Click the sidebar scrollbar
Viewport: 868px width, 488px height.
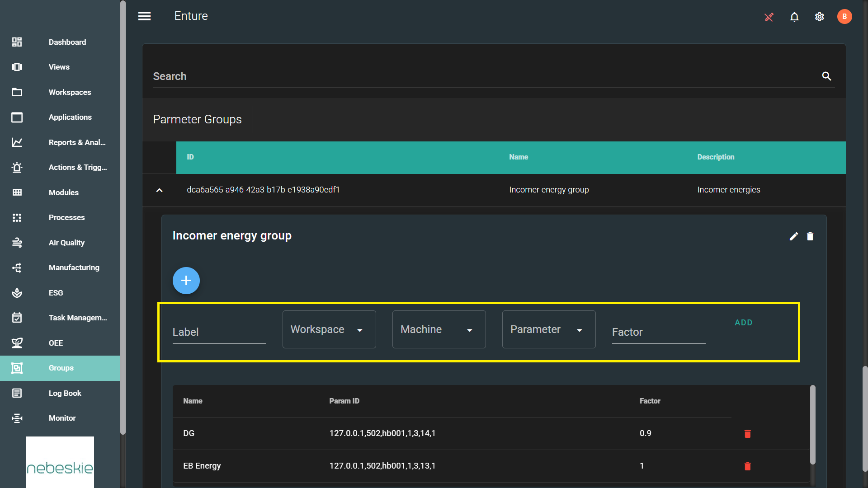[x=123, y=217]
